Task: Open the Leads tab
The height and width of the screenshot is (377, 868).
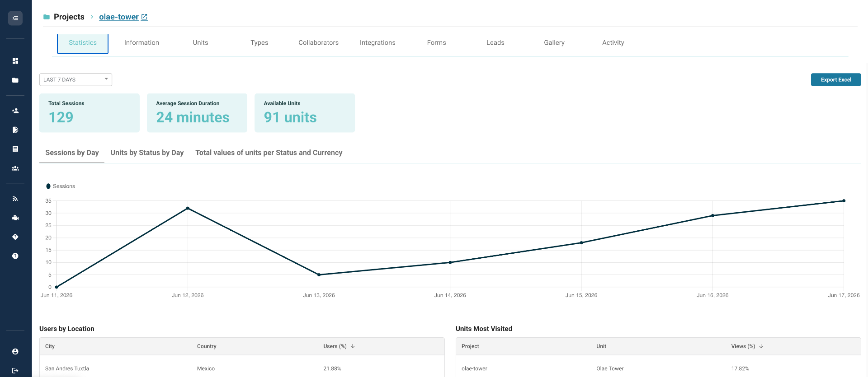Action: (495, 43)
